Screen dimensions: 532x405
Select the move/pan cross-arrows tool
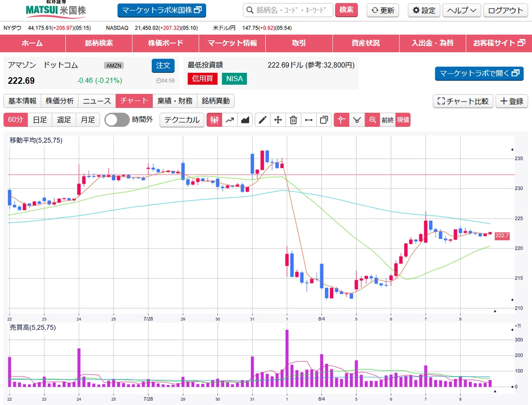click(278, 120)
